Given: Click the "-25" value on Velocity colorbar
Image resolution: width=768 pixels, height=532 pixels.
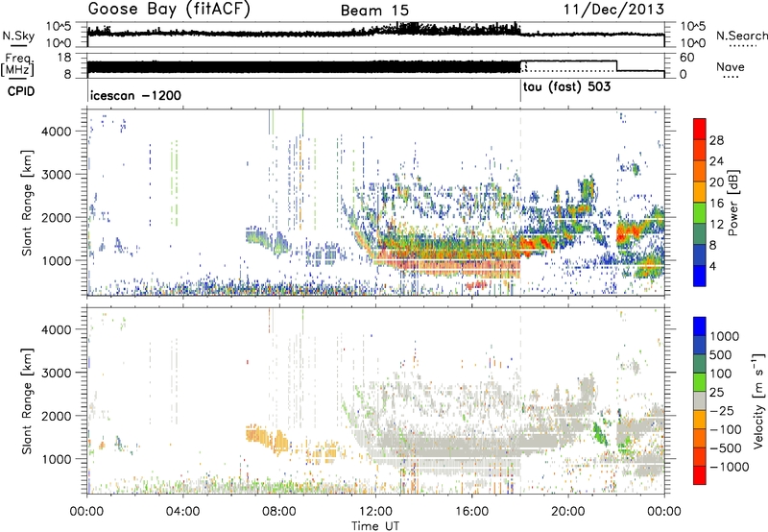Looking at the screenshot, I should pos(721,411).
